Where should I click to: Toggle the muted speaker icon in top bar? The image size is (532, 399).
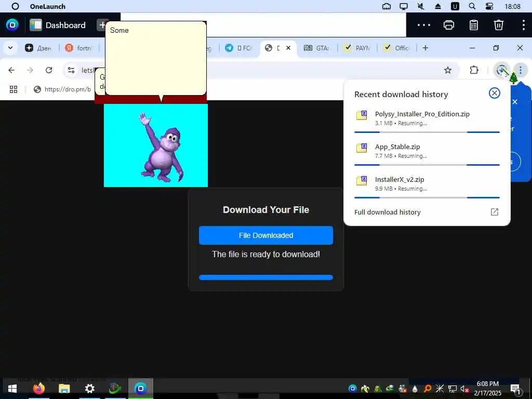pos(421,6)
